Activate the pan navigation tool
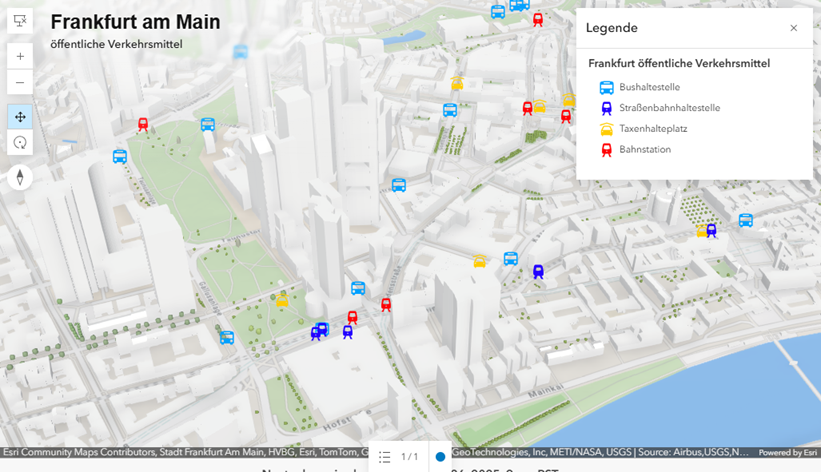 click(x=20, y=117)
